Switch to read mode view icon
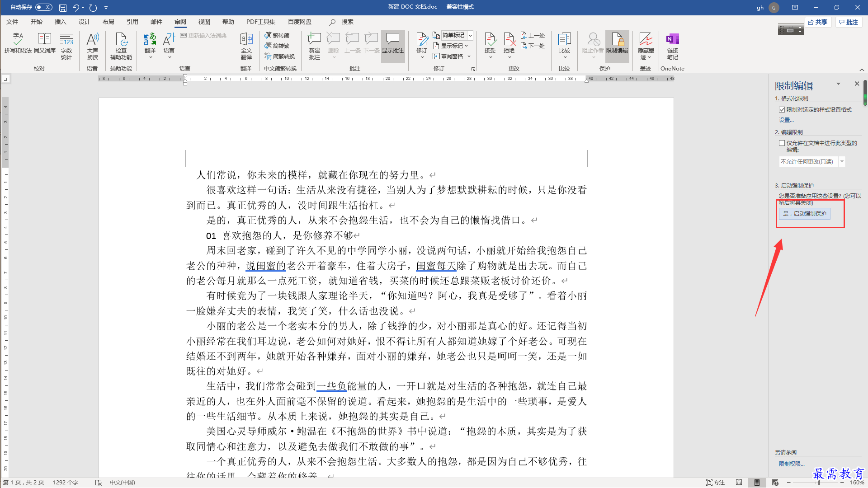 pyautogui.click(x=739, y=483)
